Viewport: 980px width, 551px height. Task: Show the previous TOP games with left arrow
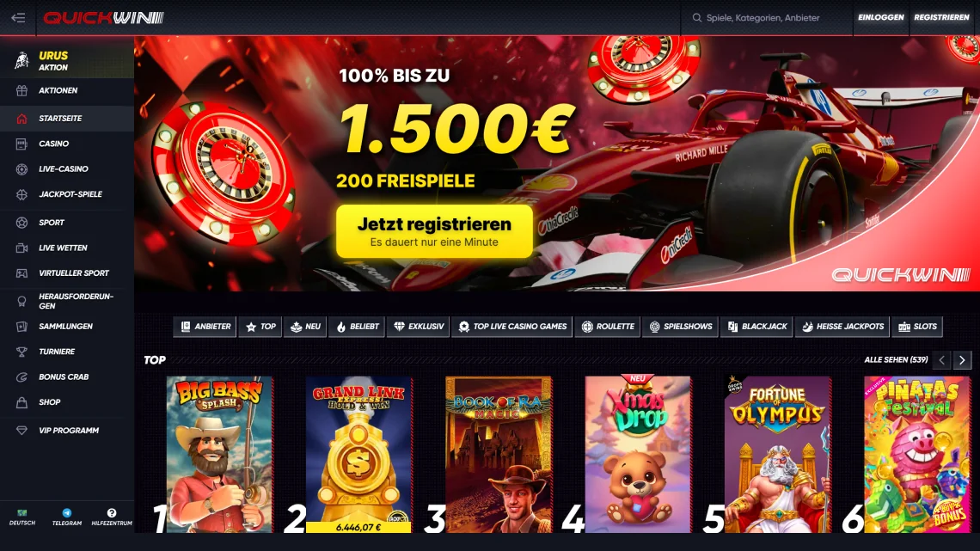click(942, 360)
